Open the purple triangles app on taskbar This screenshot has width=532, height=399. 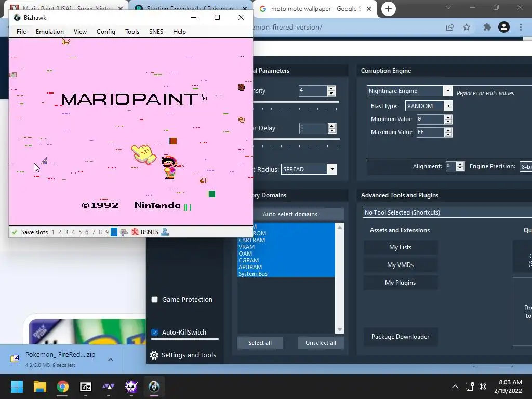tap(109, 387)
